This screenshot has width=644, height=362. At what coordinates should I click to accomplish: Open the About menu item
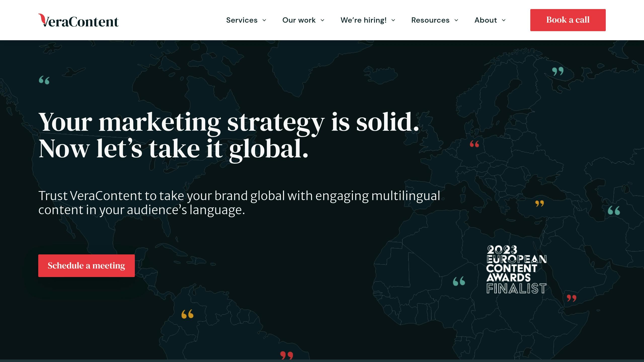tap(486, 20)
